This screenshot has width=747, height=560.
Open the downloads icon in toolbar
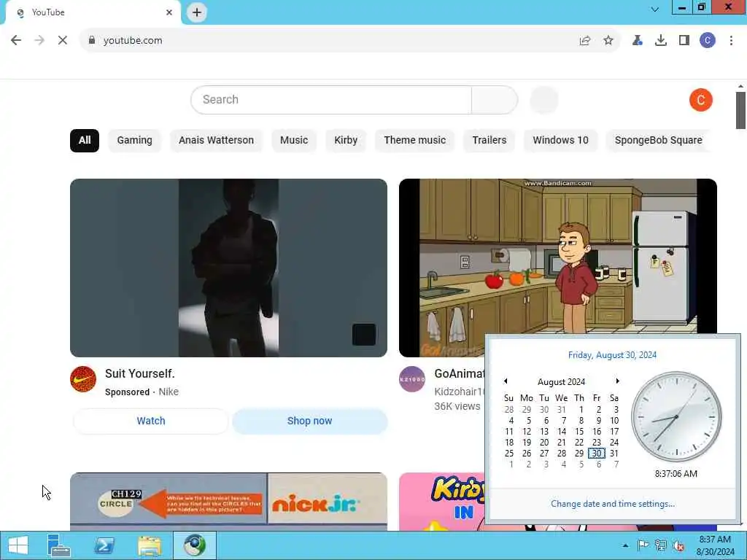click(661, 41)
